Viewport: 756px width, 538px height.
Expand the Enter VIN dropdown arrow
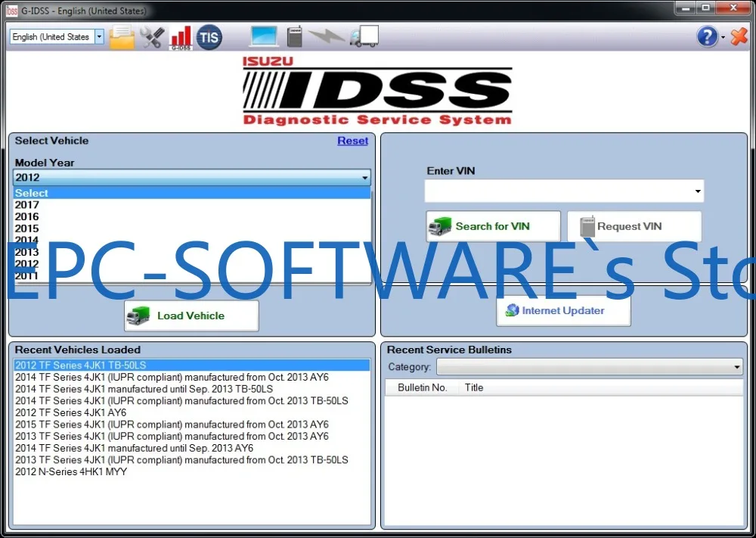coord(697,191)
